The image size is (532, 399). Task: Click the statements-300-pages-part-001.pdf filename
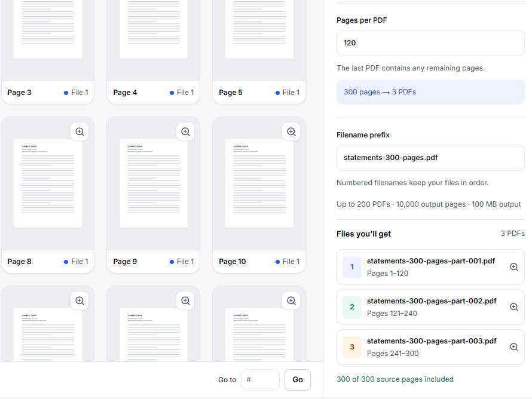pyautogui.click(x=431, y=261)
